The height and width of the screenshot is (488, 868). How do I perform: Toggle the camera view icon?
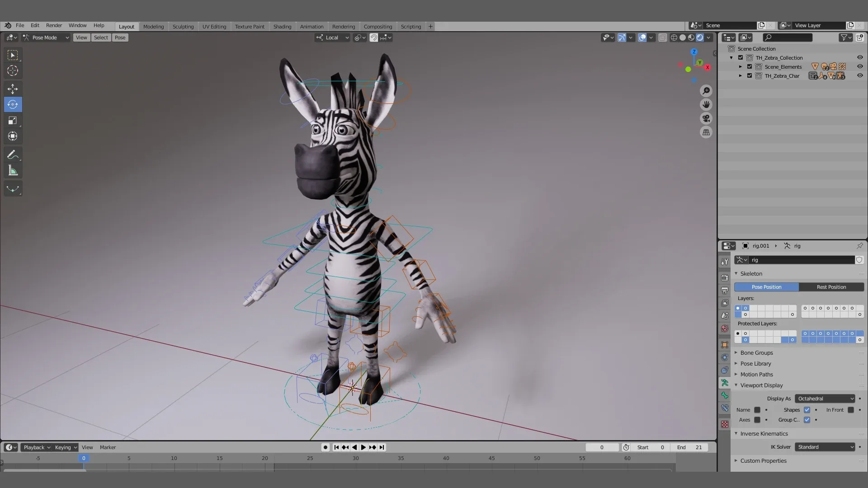(706, 118)
